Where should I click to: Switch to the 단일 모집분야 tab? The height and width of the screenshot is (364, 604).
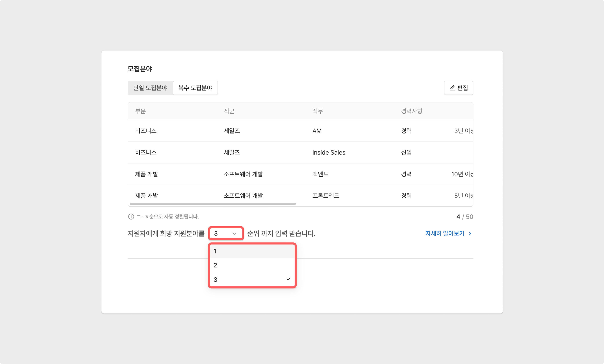[x=150, y=88]
